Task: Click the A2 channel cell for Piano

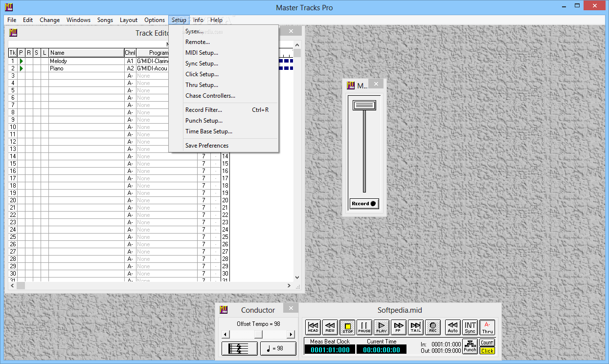Action: (130, 68)
